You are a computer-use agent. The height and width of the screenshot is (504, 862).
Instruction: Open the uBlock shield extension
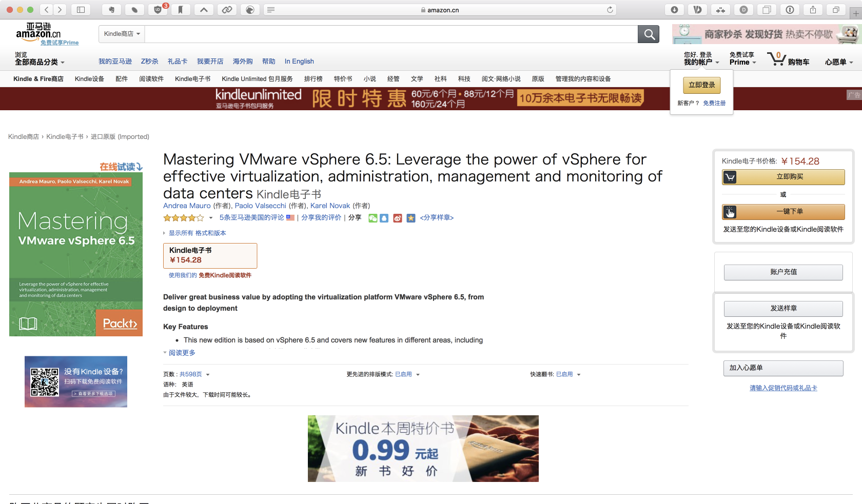tap(158, 10)
